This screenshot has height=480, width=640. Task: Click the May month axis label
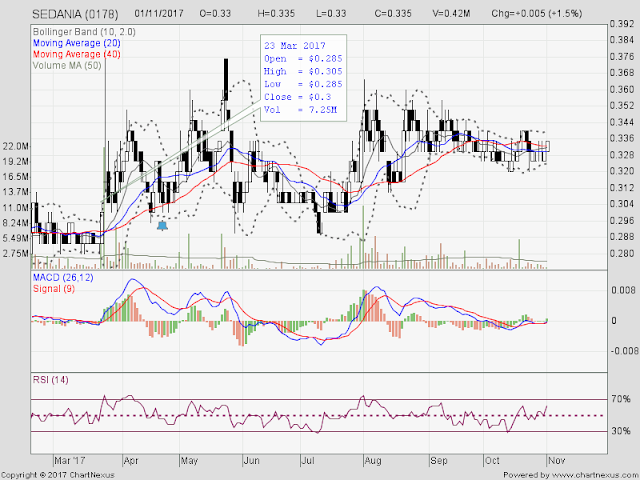189,461
